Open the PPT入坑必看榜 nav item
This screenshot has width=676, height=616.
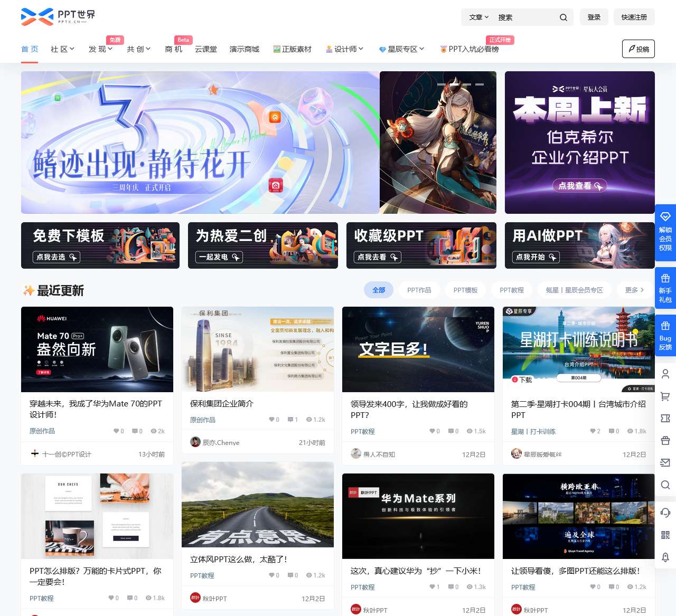coord(469,49)
